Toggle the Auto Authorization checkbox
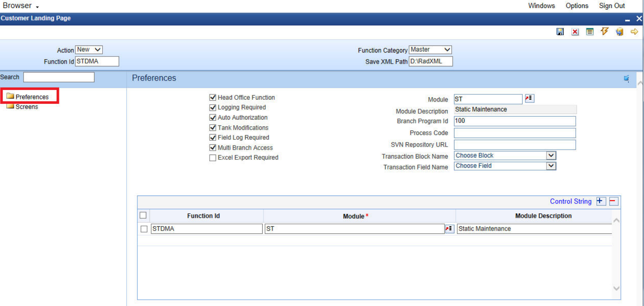Screen dimensions: 644x306 tap(213, 118)
